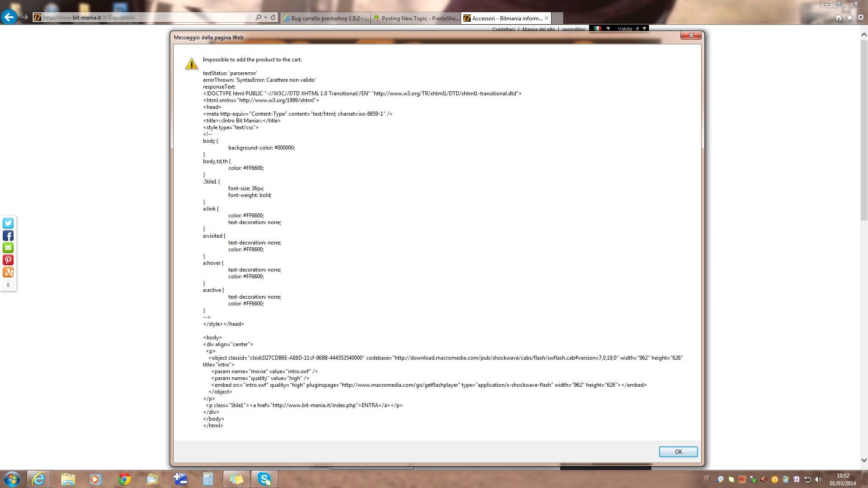Click the Facebook share icon

[8, 235]
